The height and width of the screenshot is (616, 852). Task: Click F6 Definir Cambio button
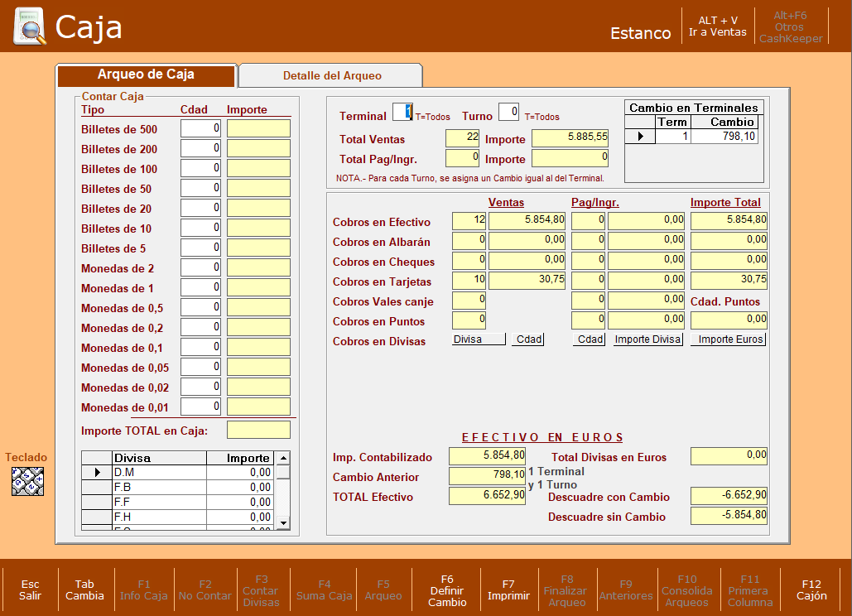tap(446, 590)
